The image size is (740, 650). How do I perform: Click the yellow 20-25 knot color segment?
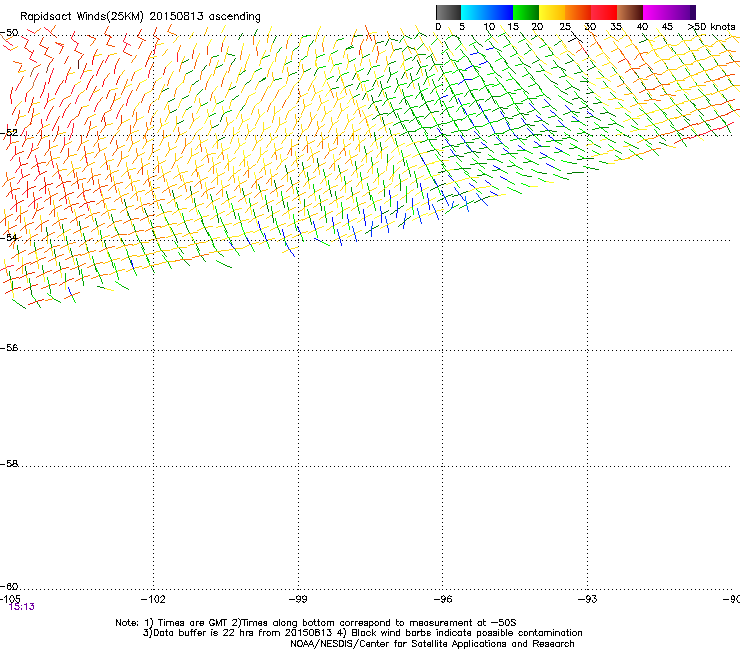click(552, 12)
